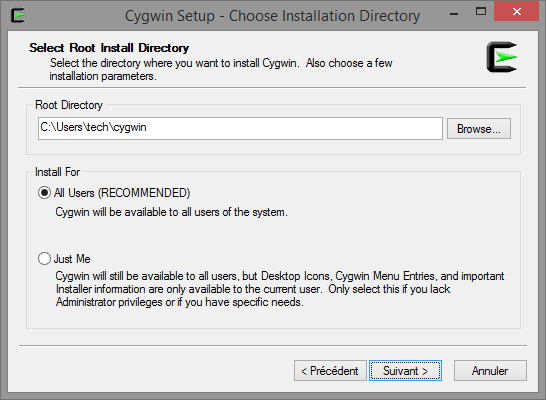The height and width of the screenshot is (400, 546).
Task: Maximize the Cygwin Setup window
Action: coord(481,11)
